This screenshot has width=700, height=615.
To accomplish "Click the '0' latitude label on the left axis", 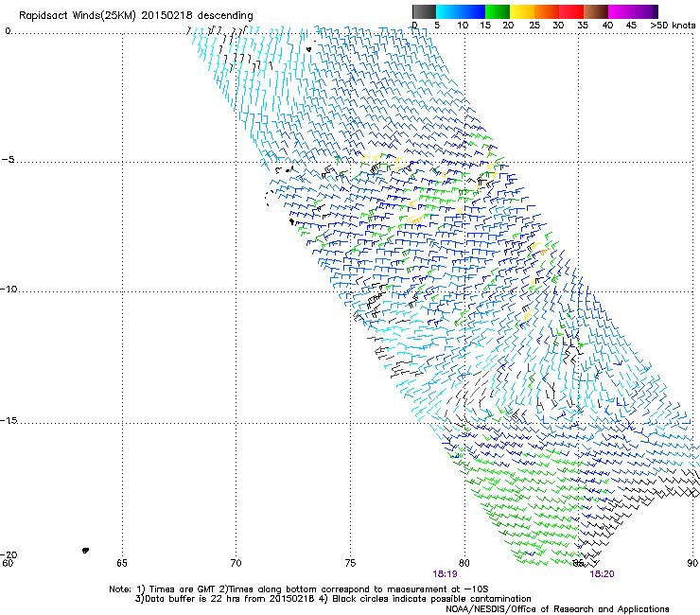I will tap(8, 31).
